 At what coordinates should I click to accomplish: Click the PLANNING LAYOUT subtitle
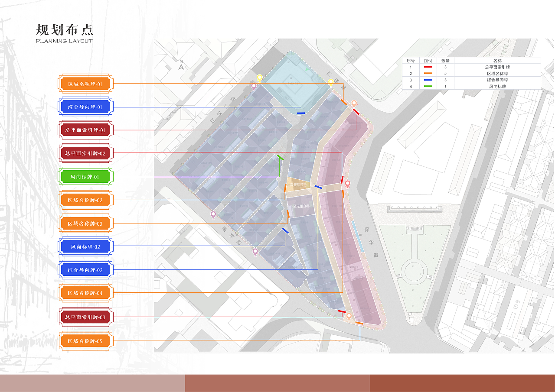64,41
